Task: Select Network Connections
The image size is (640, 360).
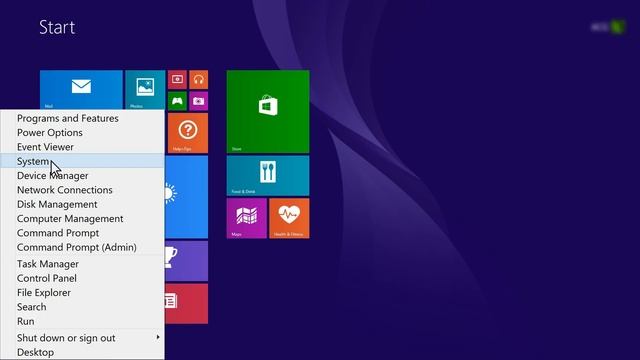Action: (x=82, y=190)
